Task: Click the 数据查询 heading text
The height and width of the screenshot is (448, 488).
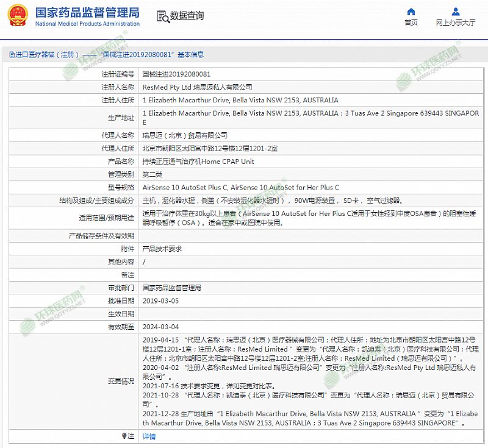Action: point(187,16)
